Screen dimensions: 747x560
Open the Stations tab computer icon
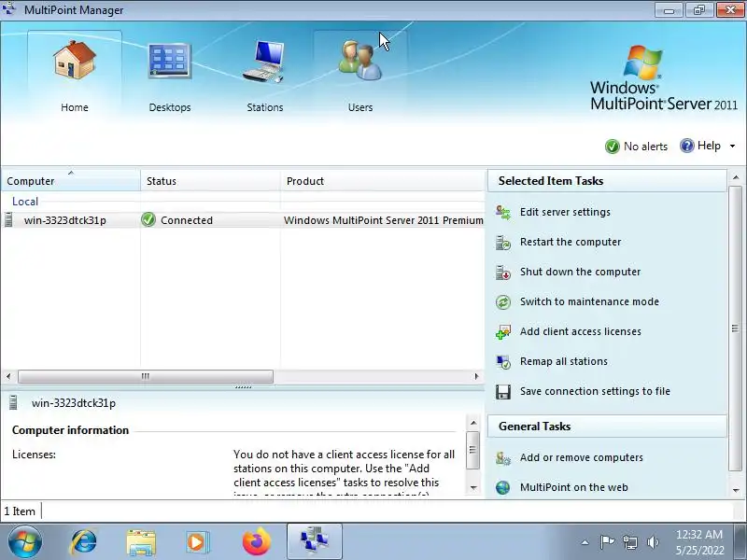[264, 62]
